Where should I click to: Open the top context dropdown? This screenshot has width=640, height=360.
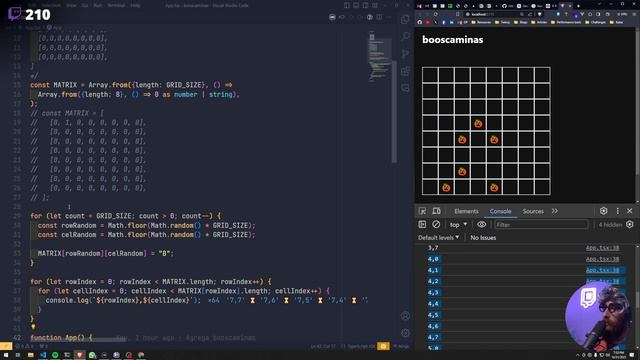(x=458, y=224)
